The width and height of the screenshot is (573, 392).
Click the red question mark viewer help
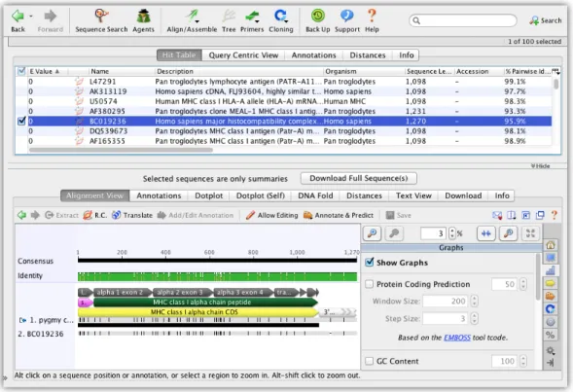point(554,215)
